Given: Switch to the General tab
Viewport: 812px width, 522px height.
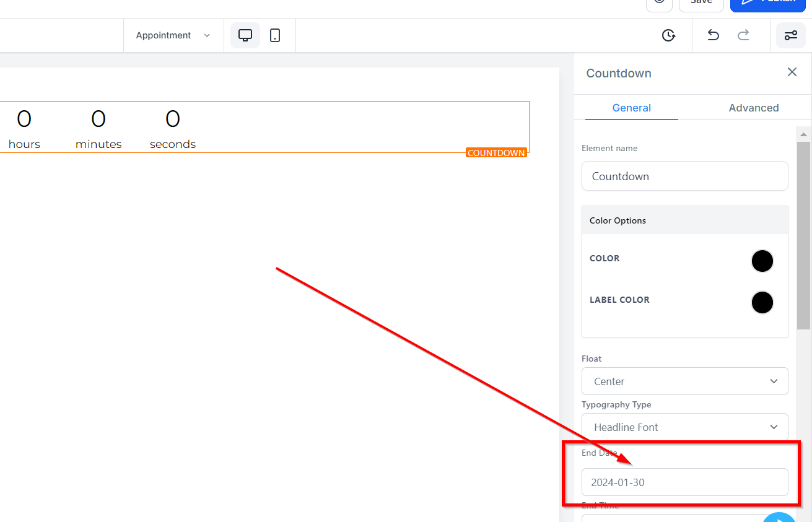Looking at the screenshot, I should pos(631,108).
